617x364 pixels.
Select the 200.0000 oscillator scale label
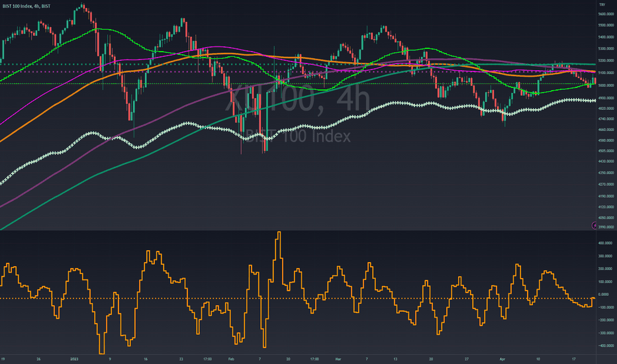(606, 269)
